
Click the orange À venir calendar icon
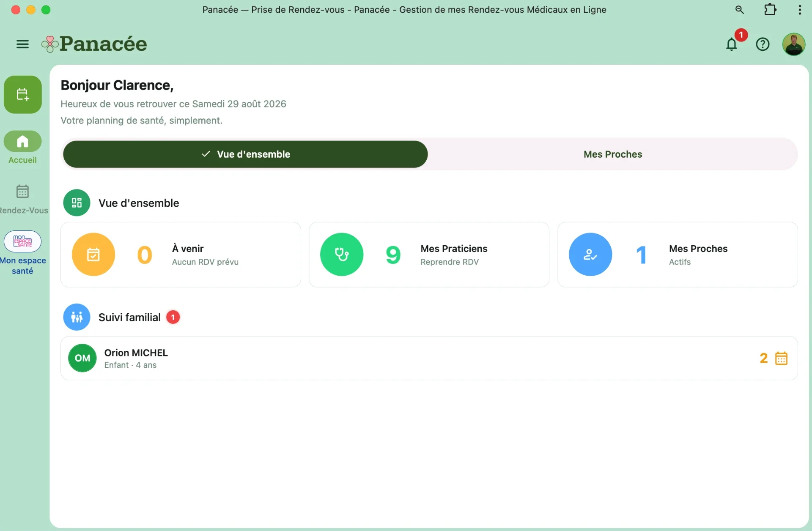click(93, 255)
